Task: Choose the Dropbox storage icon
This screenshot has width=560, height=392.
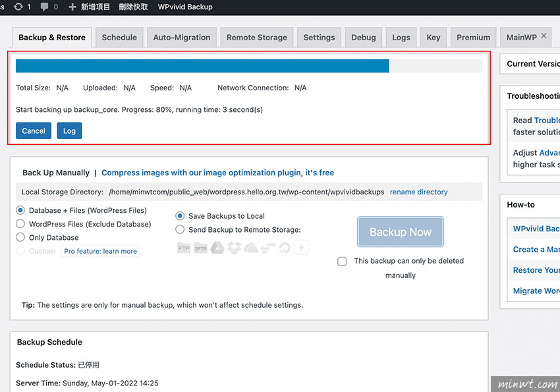Action: pyautogui.click(x=234, y=248)
